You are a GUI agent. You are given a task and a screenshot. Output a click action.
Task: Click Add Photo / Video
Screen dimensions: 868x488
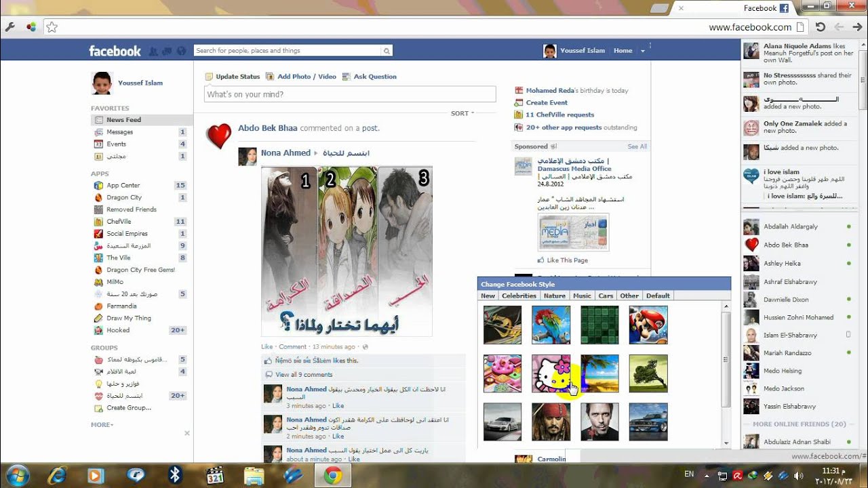(x=301, y=77)
